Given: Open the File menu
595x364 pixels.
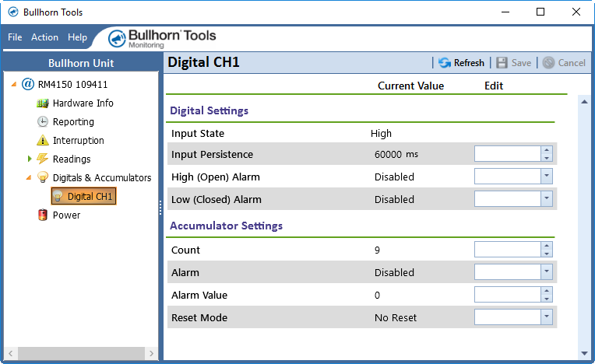Looking at the screenshot, I should tap(15, 37).
